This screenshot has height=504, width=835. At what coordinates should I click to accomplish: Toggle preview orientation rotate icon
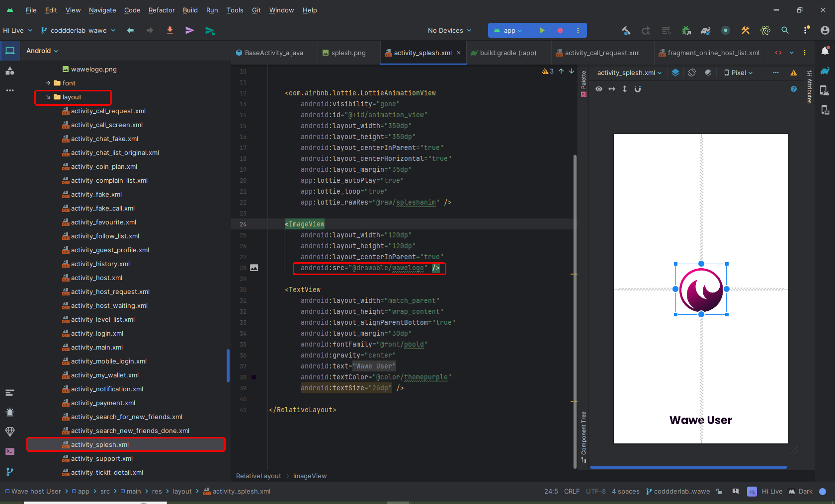(x=692, y=72)
